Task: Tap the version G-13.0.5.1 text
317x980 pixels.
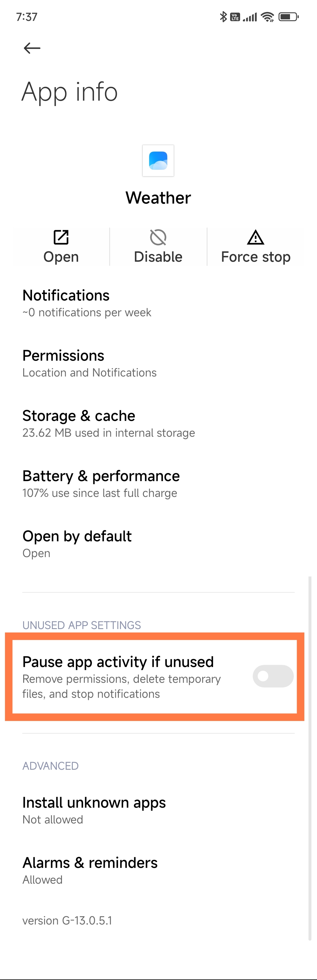Action: coord(67,920)
